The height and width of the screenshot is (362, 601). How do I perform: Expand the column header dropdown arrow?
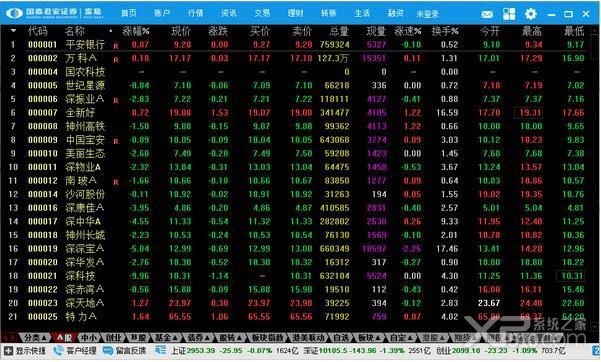(x=13, y=31)
